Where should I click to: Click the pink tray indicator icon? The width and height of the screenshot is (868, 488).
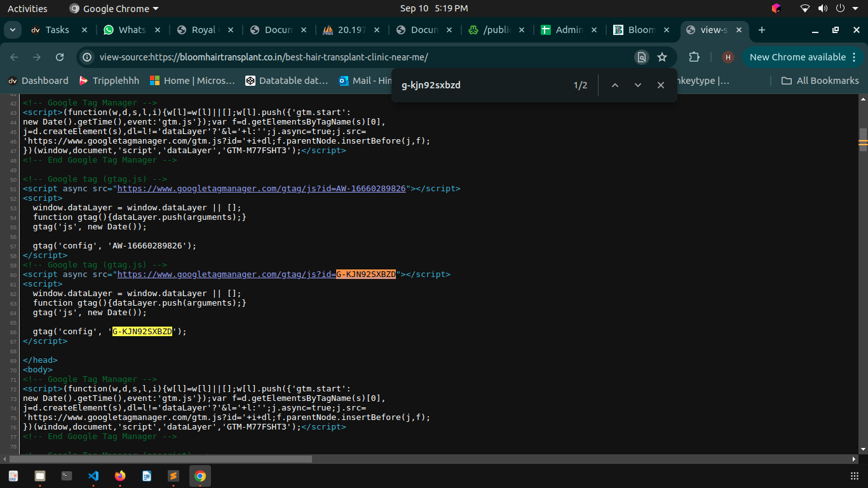point(776,8)
